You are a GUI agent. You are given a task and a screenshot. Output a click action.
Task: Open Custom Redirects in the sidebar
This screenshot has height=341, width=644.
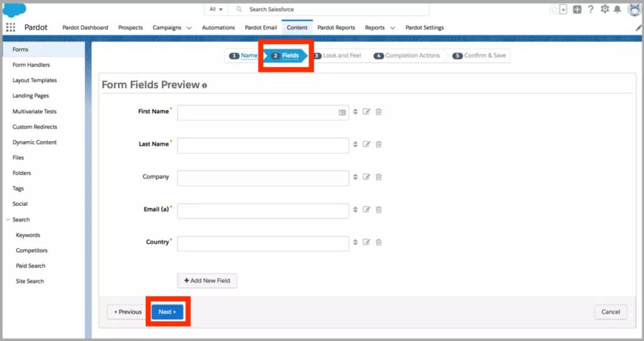click(35, 126)
